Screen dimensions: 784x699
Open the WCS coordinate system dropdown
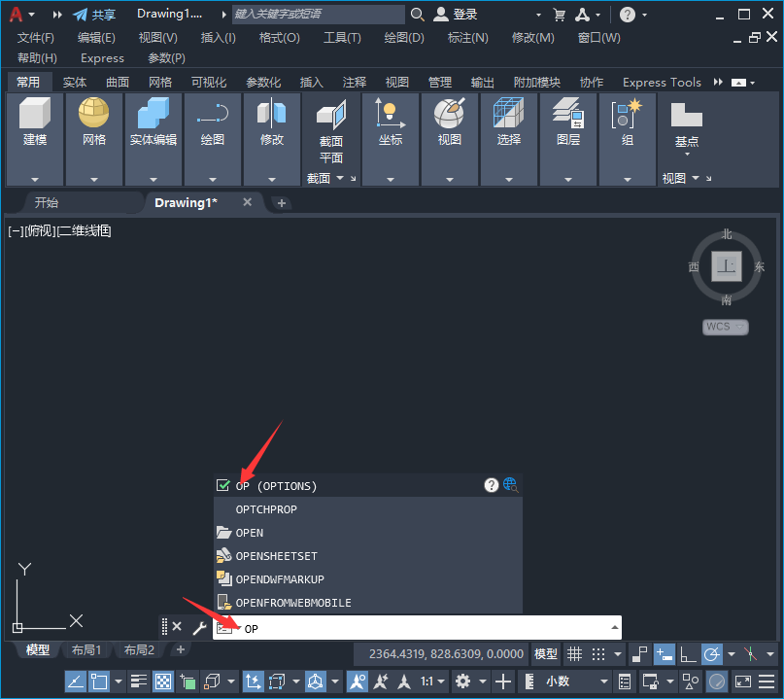[725, 327]
